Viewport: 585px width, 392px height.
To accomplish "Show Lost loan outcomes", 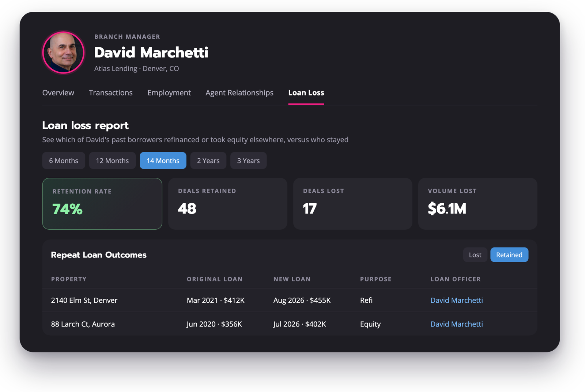I will point(475,255).
